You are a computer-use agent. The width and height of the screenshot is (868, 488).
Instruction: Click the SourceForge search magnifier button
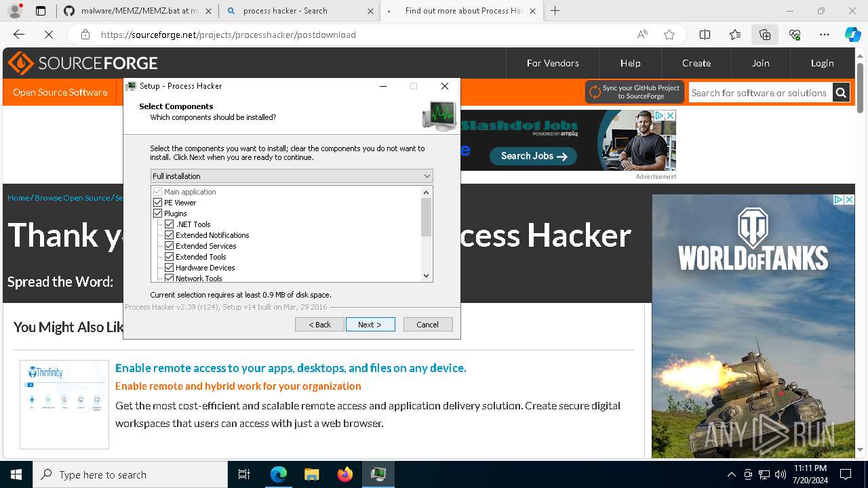pos(841,93)
